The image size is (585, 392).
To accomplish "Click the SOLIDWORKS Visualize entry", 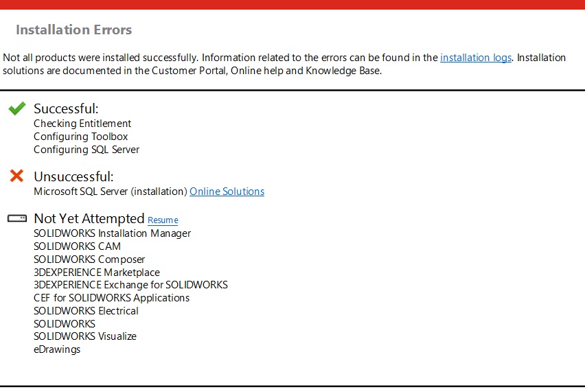I will point(85,336).
